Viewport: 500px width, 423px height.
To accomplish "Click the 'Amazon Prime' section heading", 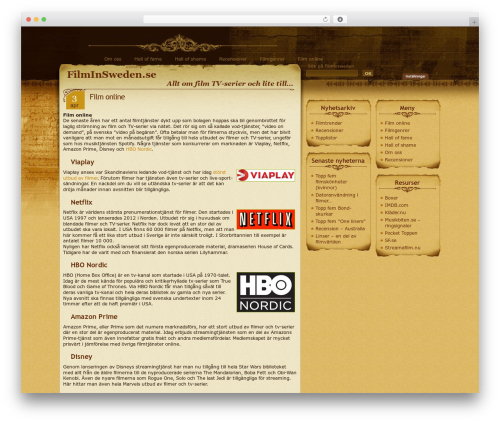I will coord(94,317).
